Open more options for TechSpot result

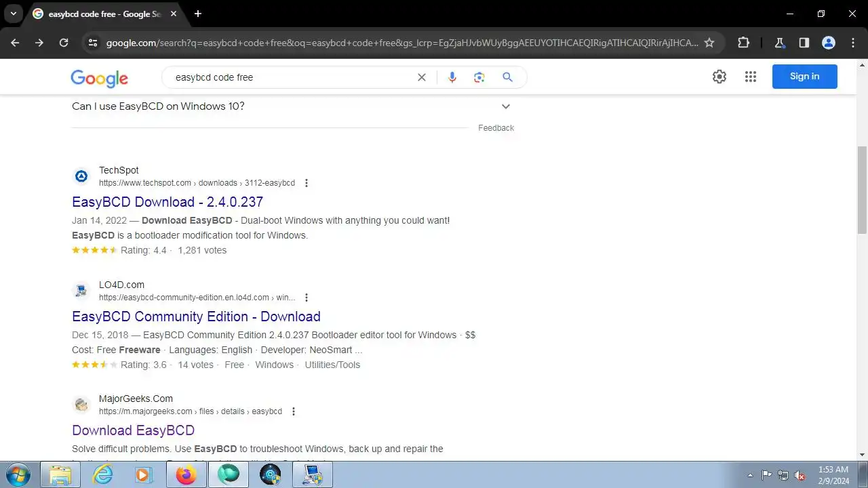click(307, 183)
